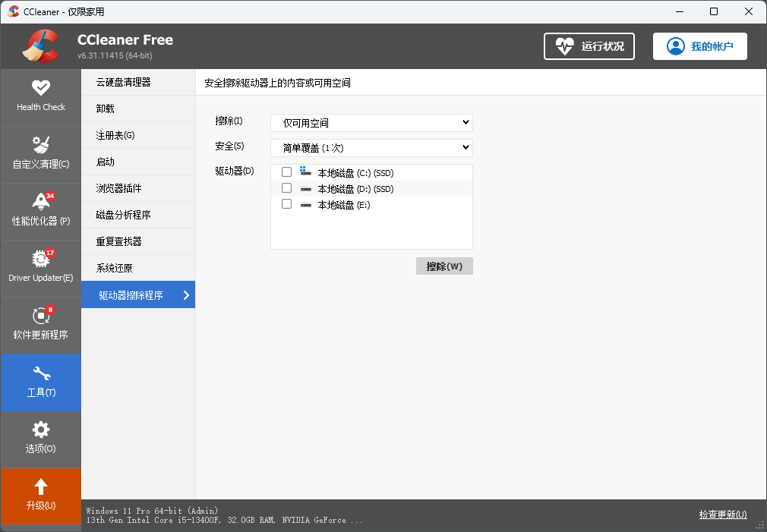Maximize the CCleaner window
Viewport: 767px width, 532px height.
(x=714, y=11)
